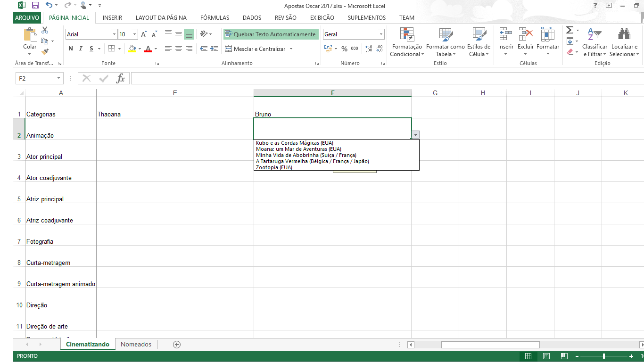Image resolution: width=644 pixels, height=362 pixels.
Task: Click the Clear eraser icon
Action: click(x=570, y=52)
